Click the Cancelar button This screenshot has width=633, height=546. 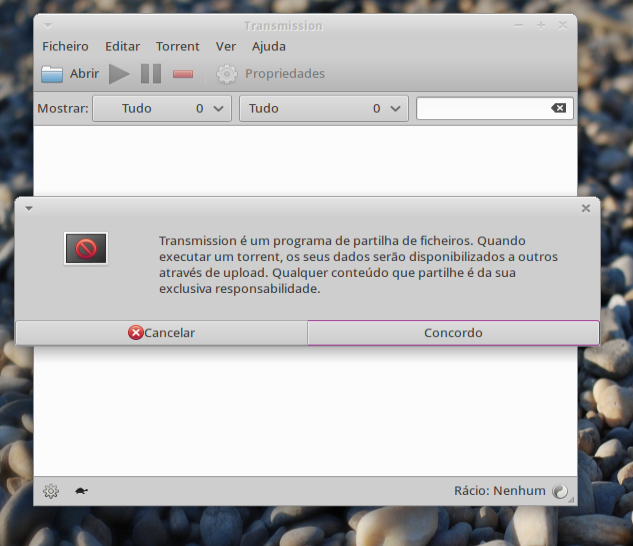(161, 333)
